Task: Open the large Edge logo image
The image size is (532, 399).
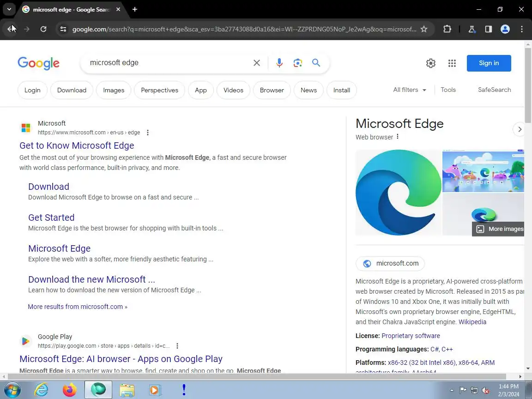Action: (399, 193)
